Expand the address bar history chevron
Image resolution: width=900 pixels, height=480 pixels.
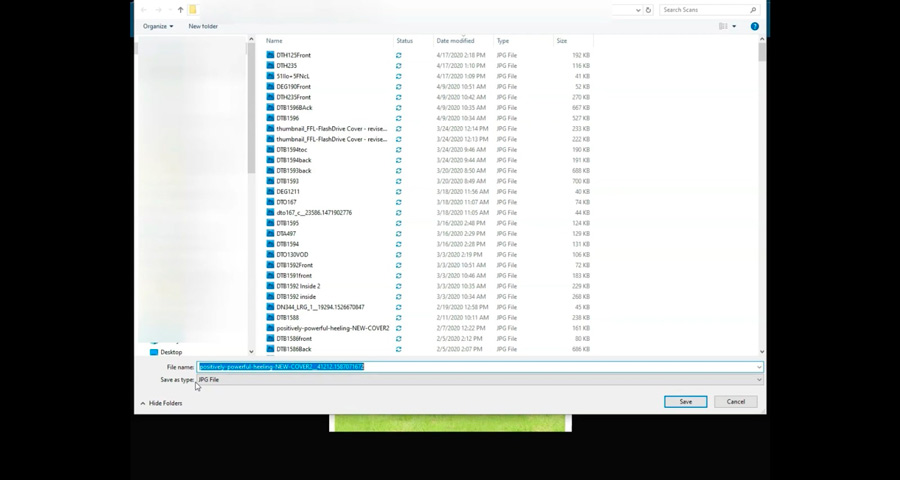point(638,10)
